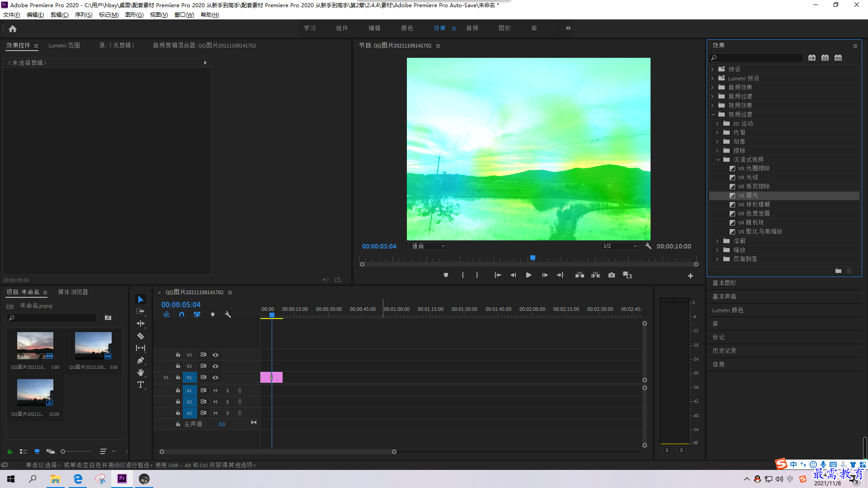Viewport: 868px width, 488px height.
Task: Open Premiere Pro from Windows taskbar
Action: coord(122,479)
